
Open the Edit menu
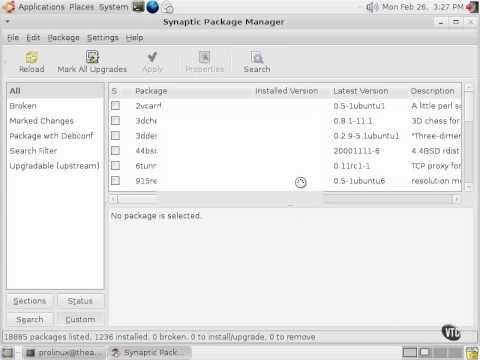(33, 37)
